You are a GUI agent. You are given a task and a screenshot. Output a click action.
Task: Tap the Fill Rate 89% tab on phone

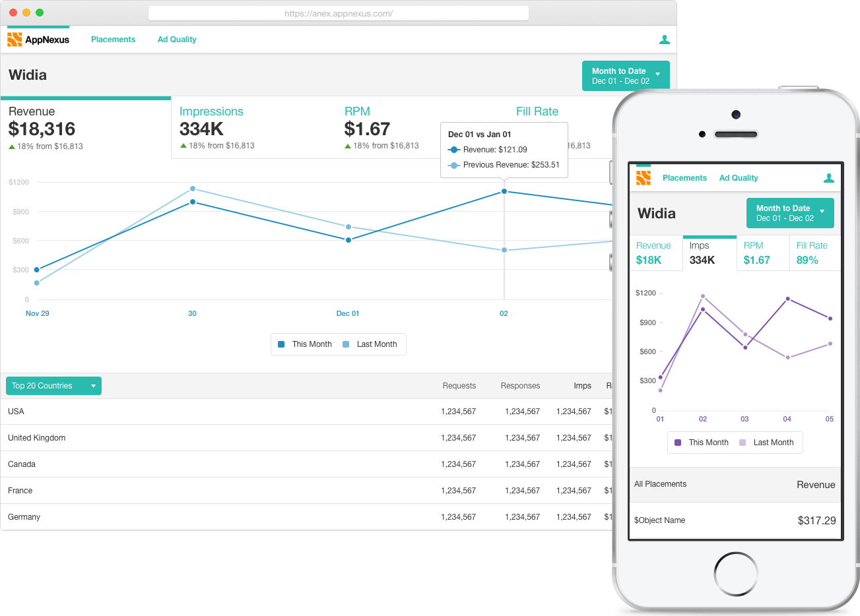coord(815,253)
